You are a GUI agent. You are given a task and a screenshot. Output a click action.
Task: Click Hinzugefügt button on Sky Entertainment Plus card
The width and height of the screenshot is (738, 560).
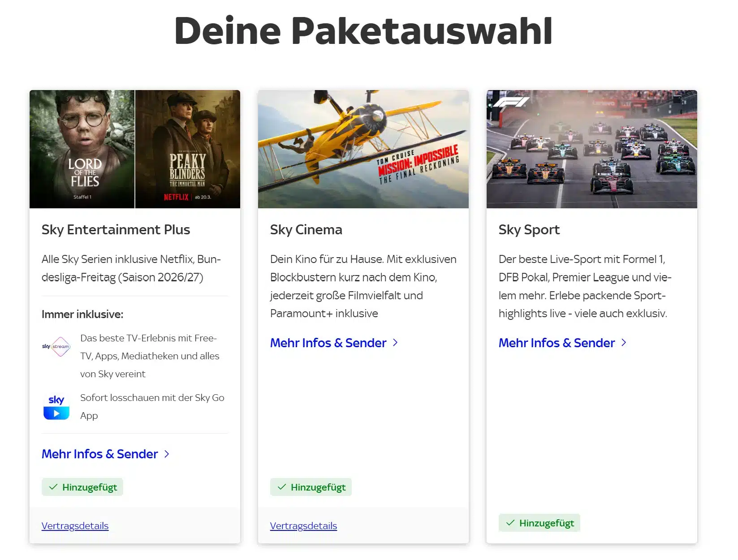tap(82, 487)
